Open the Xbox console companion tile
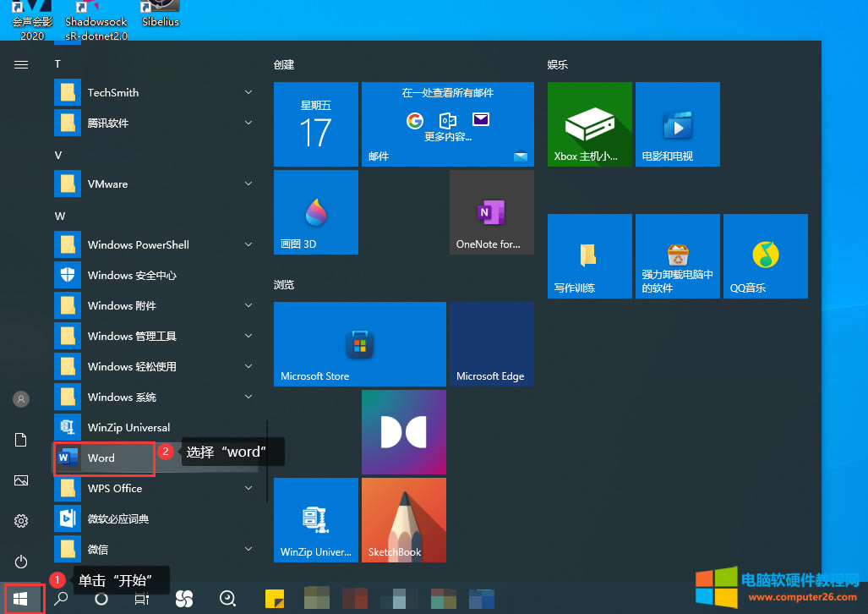The image size is (868, 614). pos(589,124)
